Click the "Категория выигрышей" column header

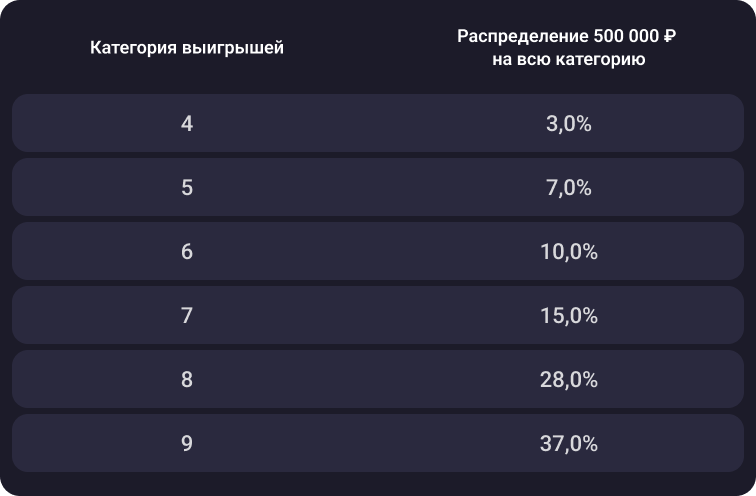coord(187,48)
